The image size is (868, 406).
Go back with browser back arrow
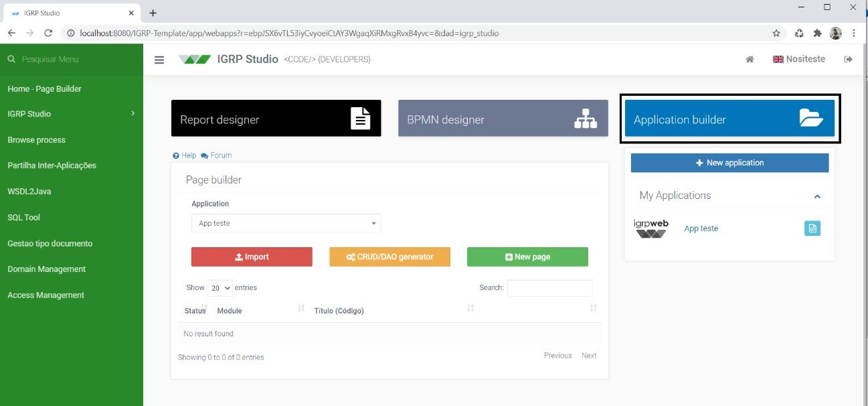(x=11, y=33)
